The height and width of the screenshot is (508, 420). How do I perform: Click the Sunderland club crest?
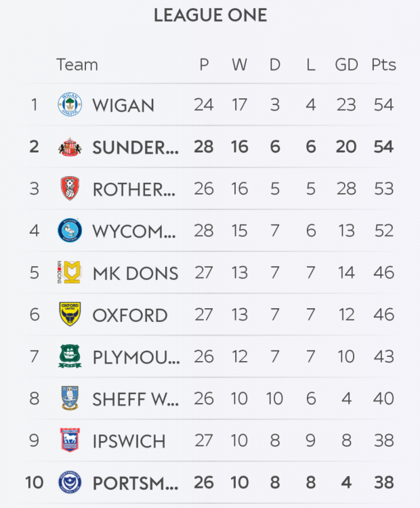(x=69, y=147)
